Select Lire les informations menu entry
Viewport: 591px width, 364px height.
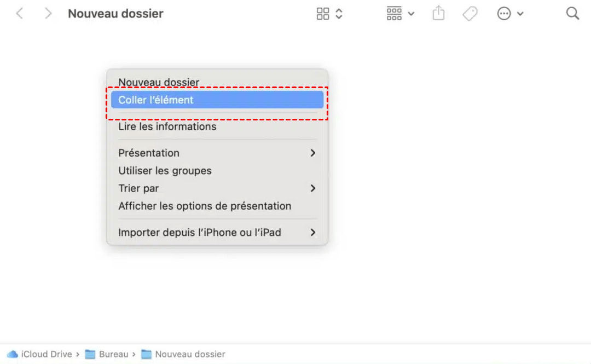tap(167, 126)
